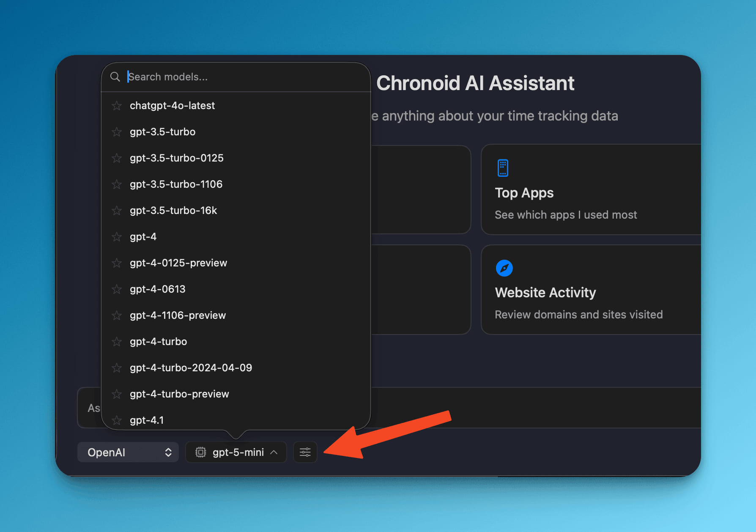Click the Top Apps phone icon

point(502,168)
